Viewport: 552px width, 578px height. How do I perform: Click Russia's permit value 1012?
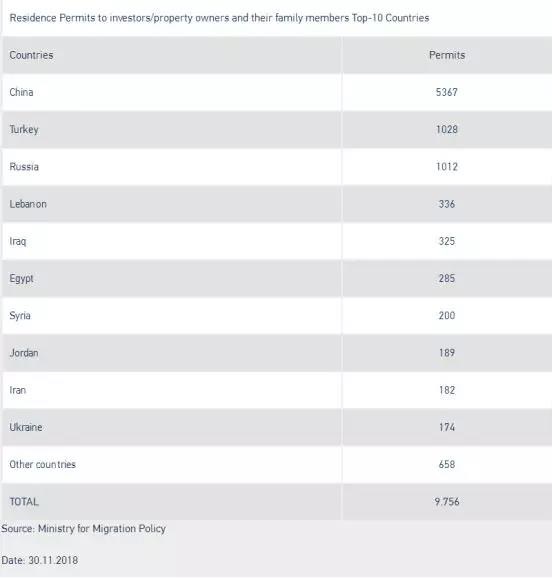tap(447, 167)
